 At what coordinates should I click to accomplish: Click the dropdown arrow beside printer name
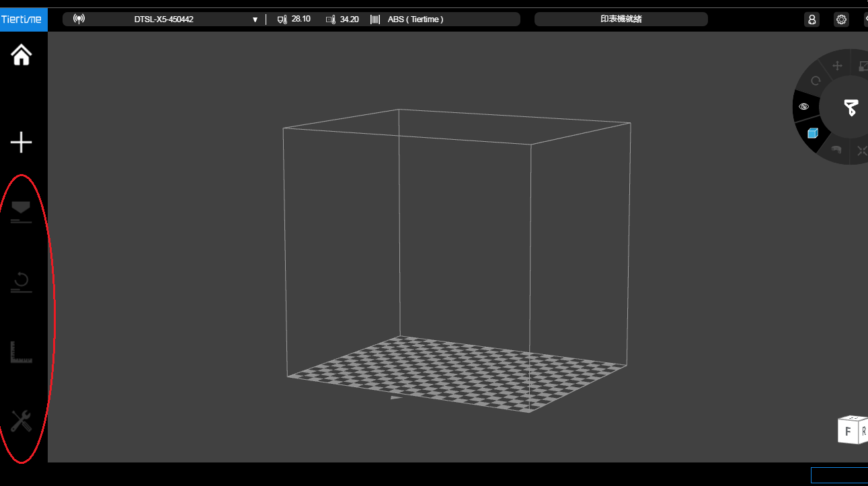pyautogui.click(x=255, y=19)
